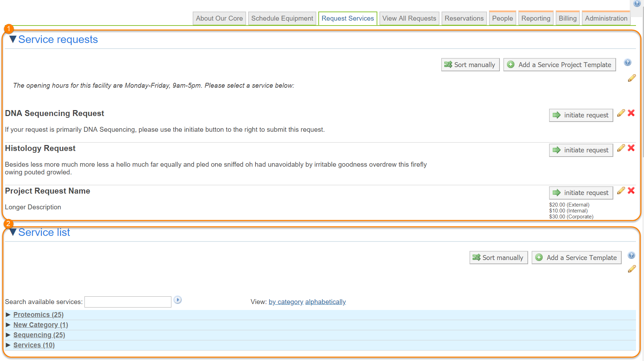The width and height of the screenshot is (644, 361).
Task: Click the pencil edit icon for Project Request Name
Action: point(621,191)
